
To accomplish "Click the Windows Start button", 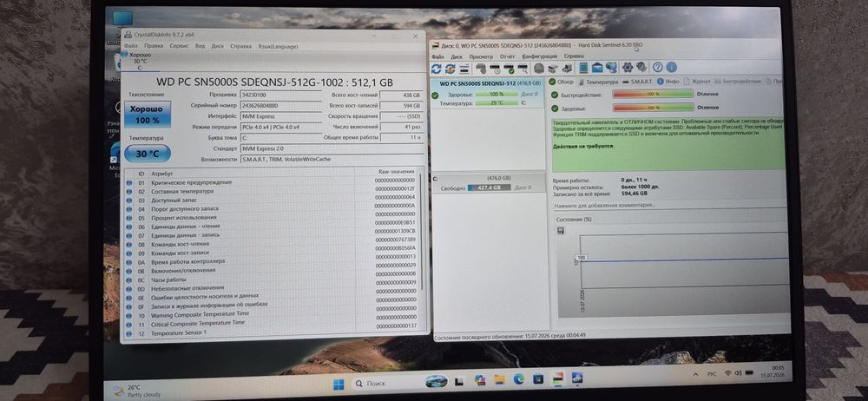I will [339, 384].
